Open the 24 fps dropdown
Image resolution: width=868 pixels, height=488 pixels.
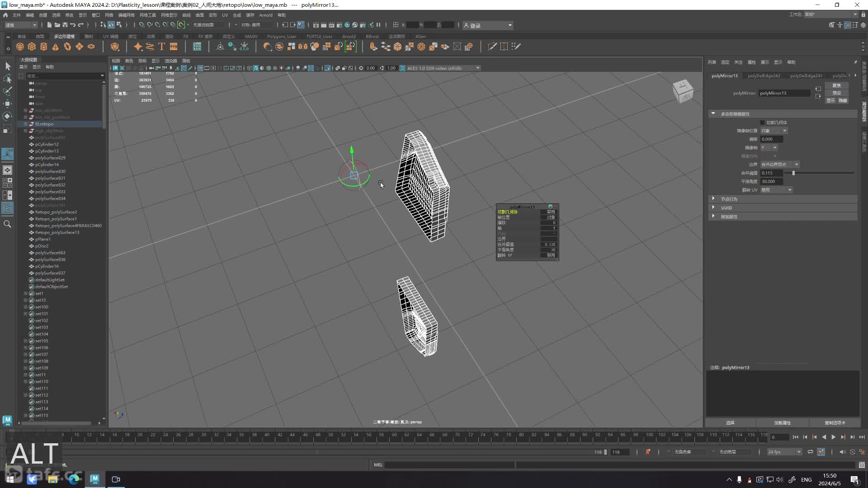(784, 452)
